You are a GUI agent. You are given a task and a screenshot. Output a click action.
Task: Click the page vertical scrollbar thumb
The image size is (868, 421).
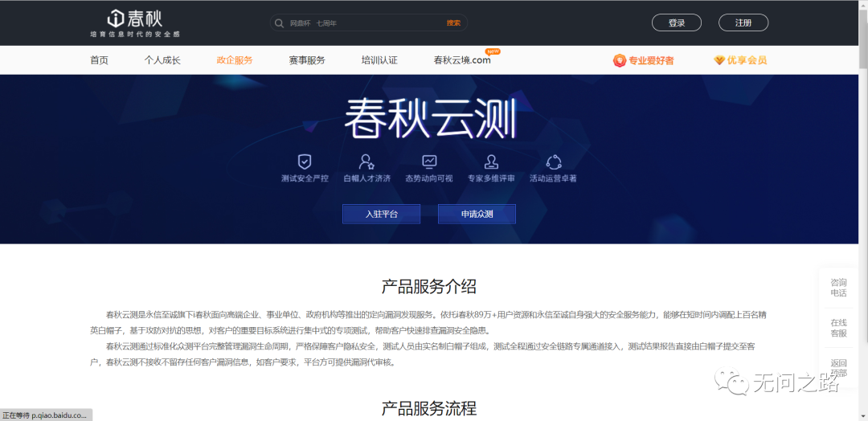(863, 38)
